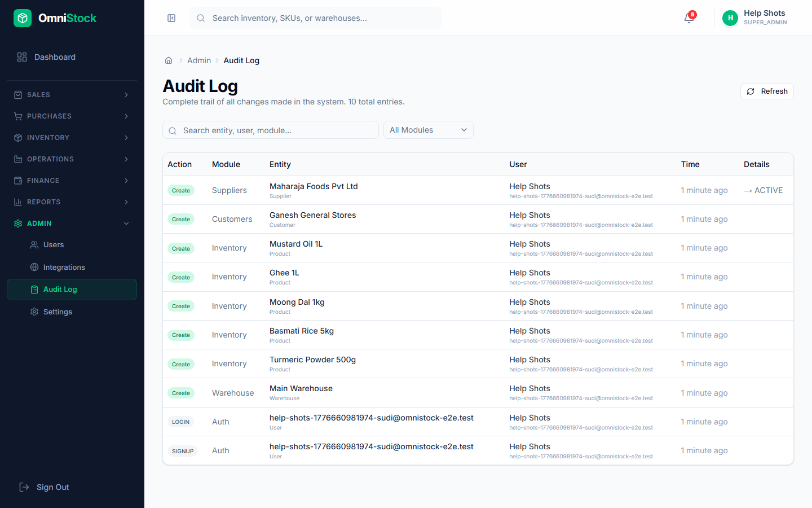The width and height of the screenshot is (812, 508).
Task: Click the Settings cog icon in sidebar
Action: [x=34, y=312]
